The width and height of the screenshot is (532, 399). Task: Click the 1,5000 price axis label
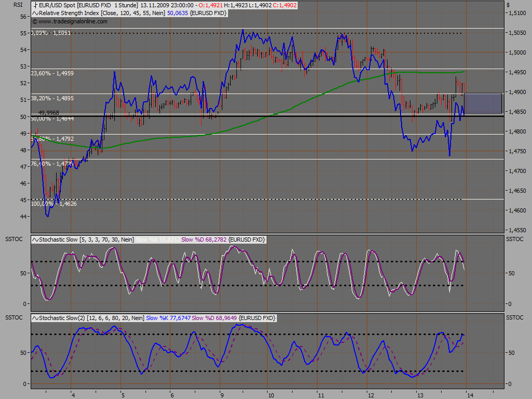[518, 52]
